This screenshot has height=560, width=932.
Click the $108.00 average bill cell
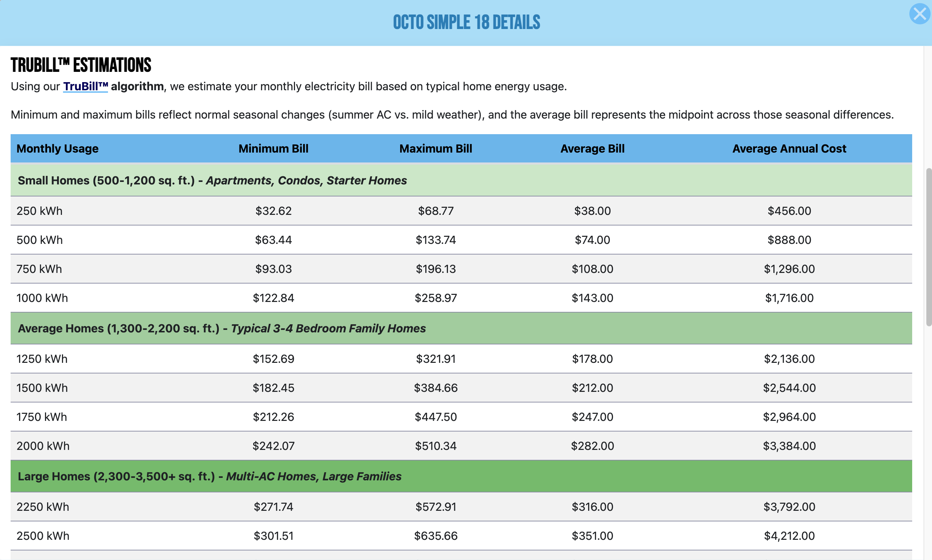[x=592, y=269]
